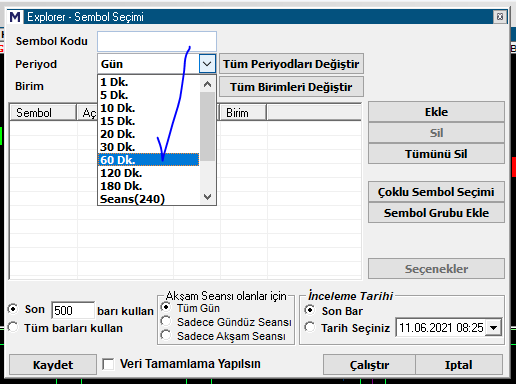Enable Veri Tamamlama Yapılsın checkbox
The image size is (516, 384).
coord(108,364)
